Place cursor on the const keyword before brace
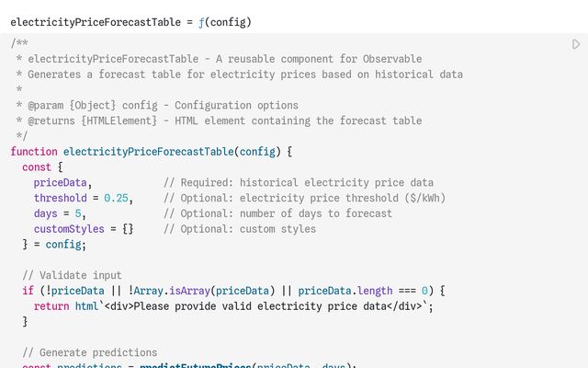This screenshot has height=368, width=588. (x=37, y=167)
